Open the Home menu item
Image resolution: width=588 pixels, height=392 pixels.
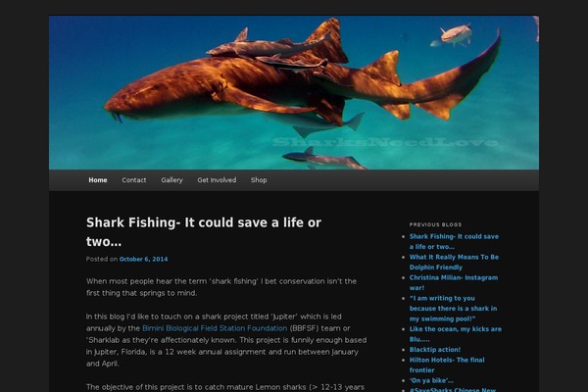pos(98,180)
